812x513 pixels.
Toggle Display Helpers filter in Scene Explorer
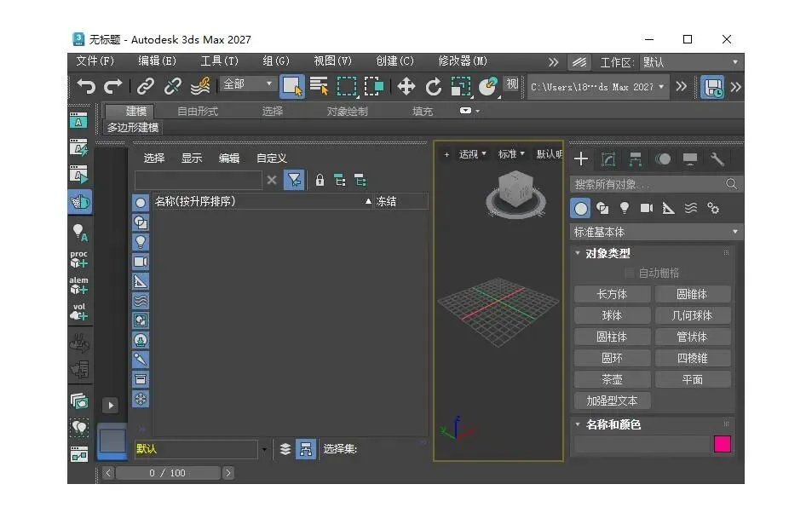pyautogui.click(x=141, y=281)
